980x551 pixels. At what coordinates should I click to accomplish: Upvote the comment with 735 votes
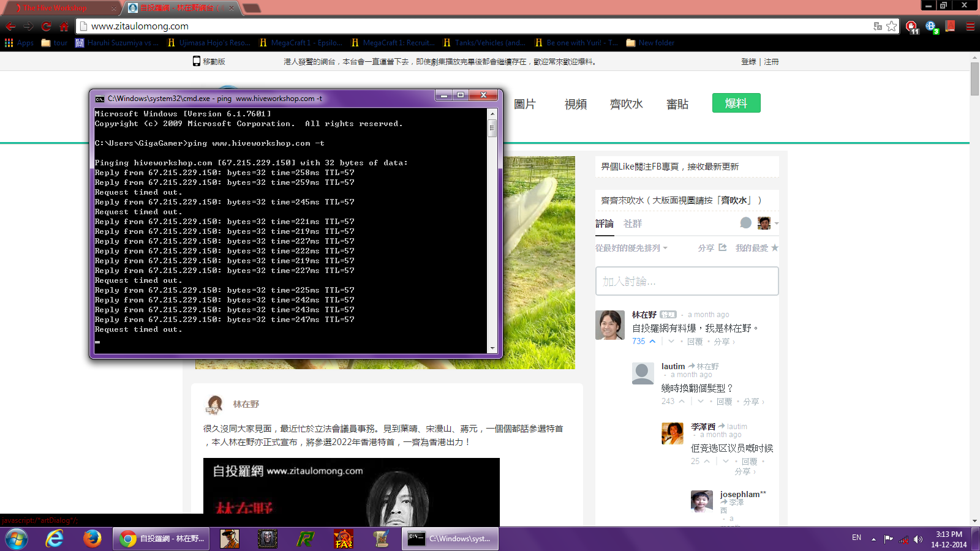652,341
